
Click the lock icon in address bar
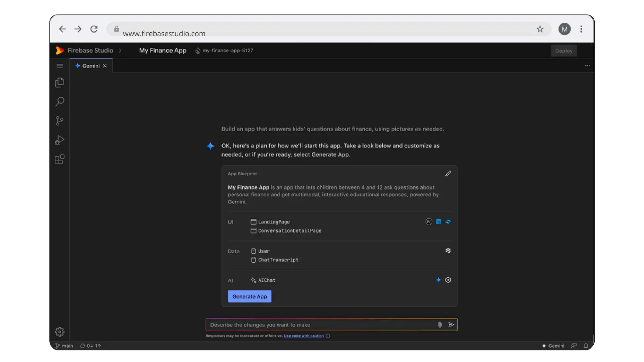point(116,29)
